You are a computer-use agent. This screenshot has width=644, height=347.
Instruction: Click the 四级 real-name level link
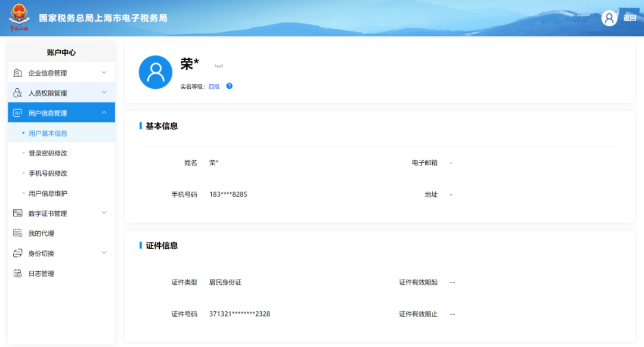214,86
